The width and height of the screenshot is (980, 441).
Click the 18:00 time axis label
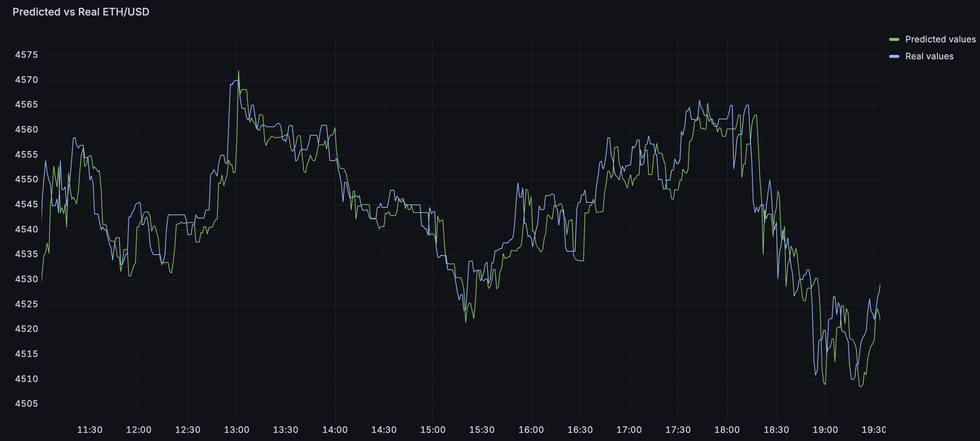click(x=727, y=430)
